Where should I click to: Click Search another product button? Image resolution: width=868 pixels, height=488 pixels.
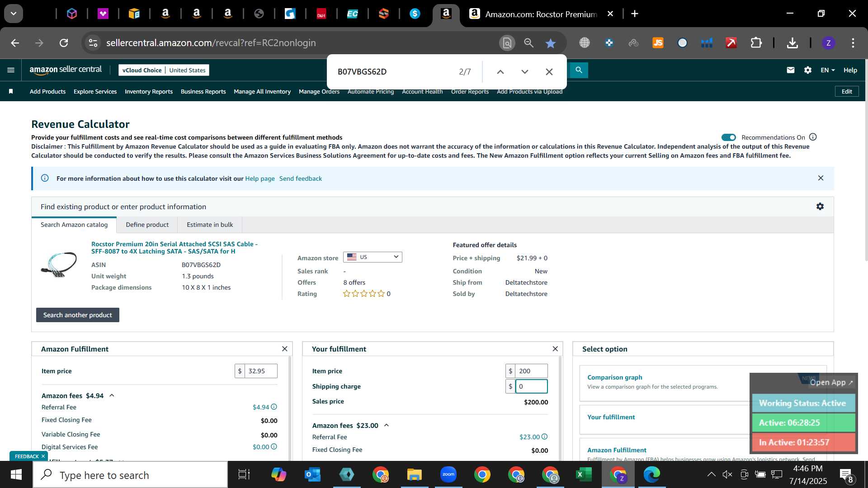(78, 315)
